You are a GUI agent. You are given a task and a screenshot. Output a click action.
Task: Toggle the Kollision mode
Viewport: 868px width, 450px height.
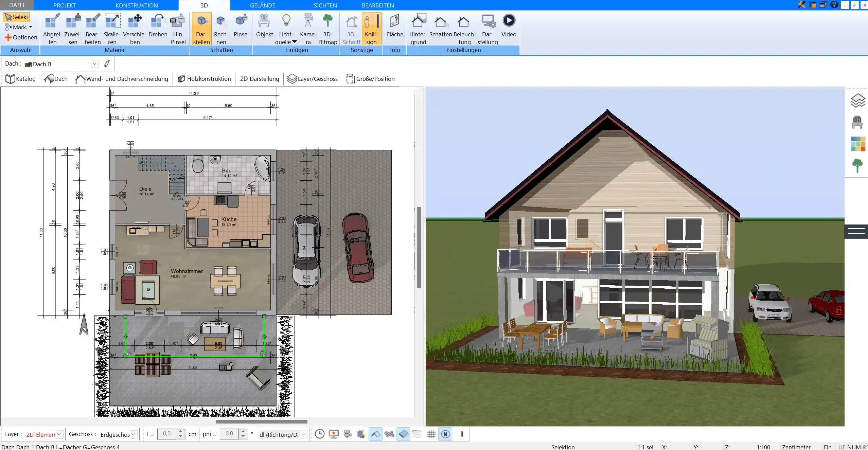(x=371, y=29)
